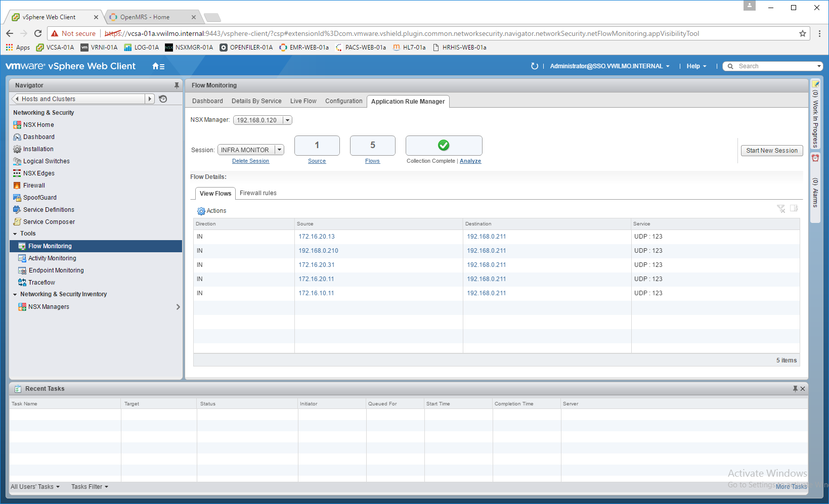Click forward arrow next to Hosts and Clusters

tap(150, 99)
